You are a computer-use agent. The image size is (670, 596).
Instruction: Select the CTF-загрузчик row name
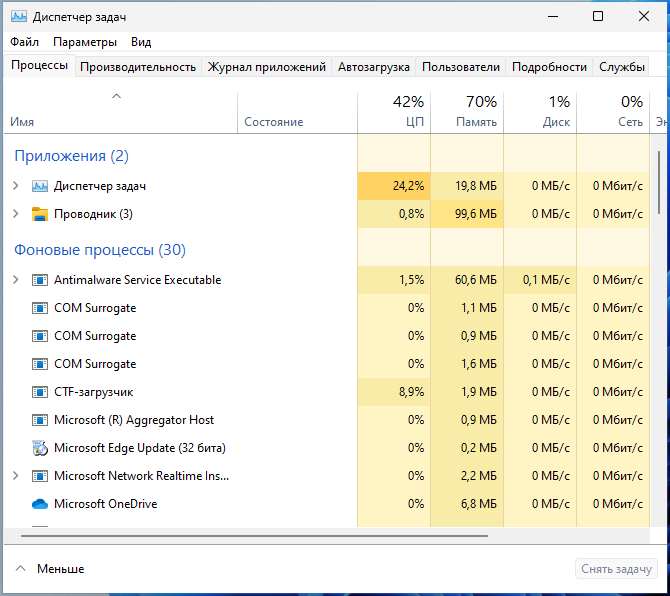tap(94, 392)
